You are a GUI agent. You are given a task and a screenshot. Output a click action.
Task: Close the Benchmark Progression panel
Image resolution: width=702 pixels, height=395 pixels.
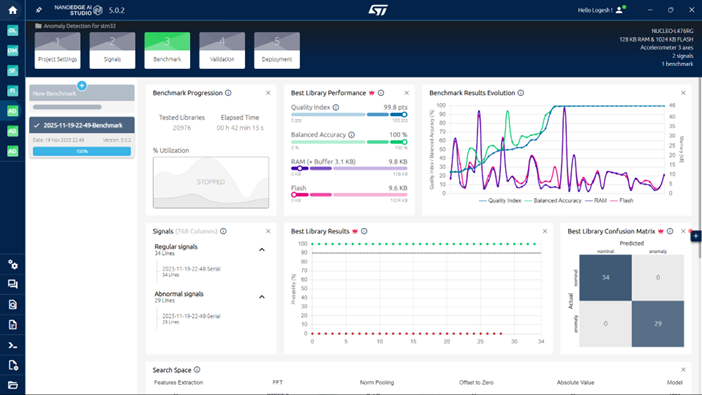268,93
